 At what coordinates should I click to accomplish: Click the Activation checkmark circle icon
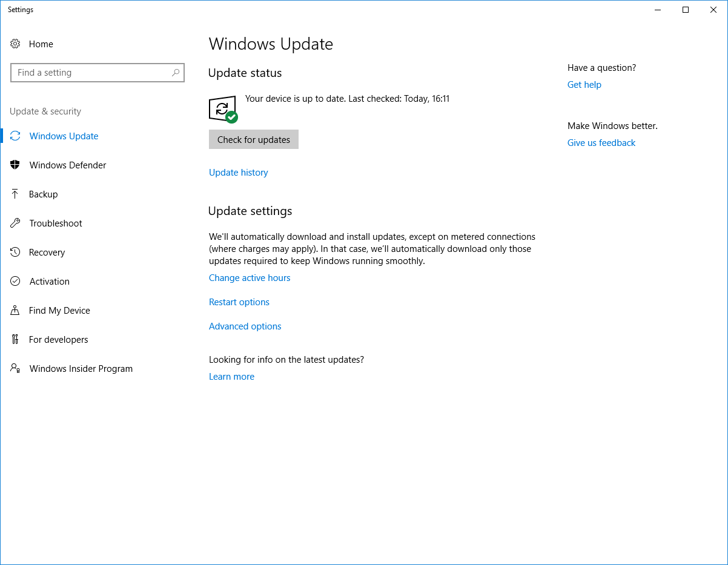coord(15,281)
